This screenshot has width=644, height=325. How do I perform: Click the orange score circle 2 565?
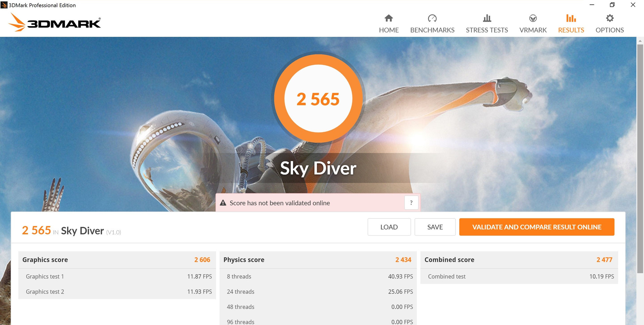pos(318,99)
